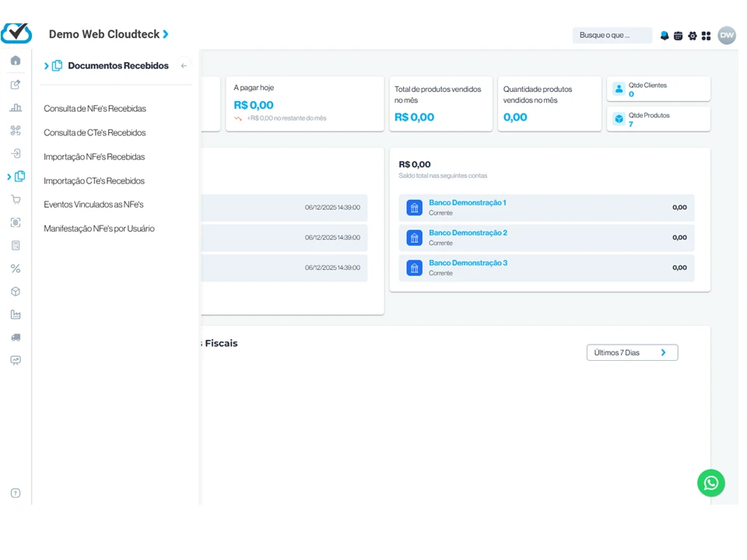Screen dimensions: 747x560
Task: Open the home icon in the sidebar
Action: tap(16, 61)
